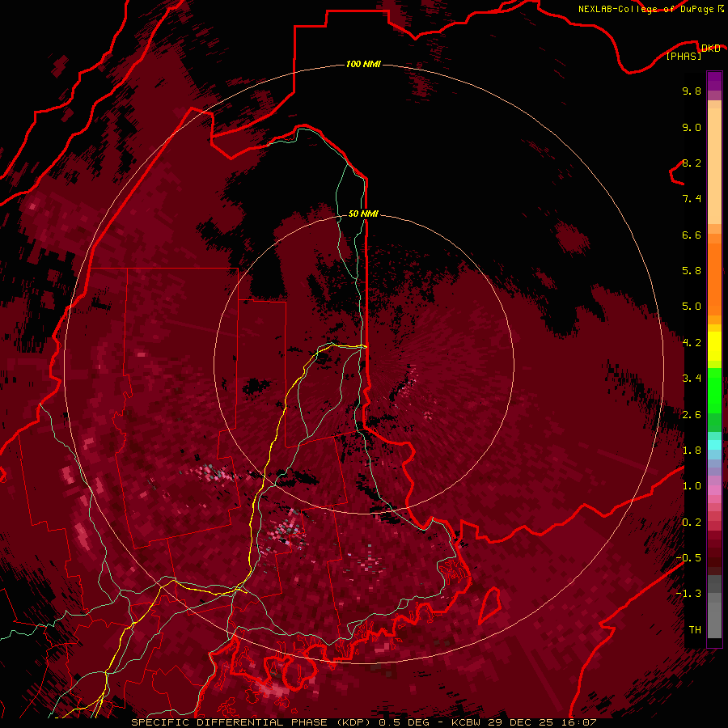
Task: Click the TH threshold legend label
Action: pos(695,630)
